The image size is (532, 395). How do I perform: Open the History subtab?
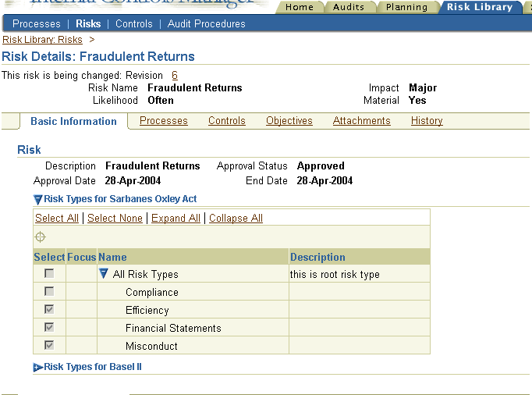[x=427, y=120]
